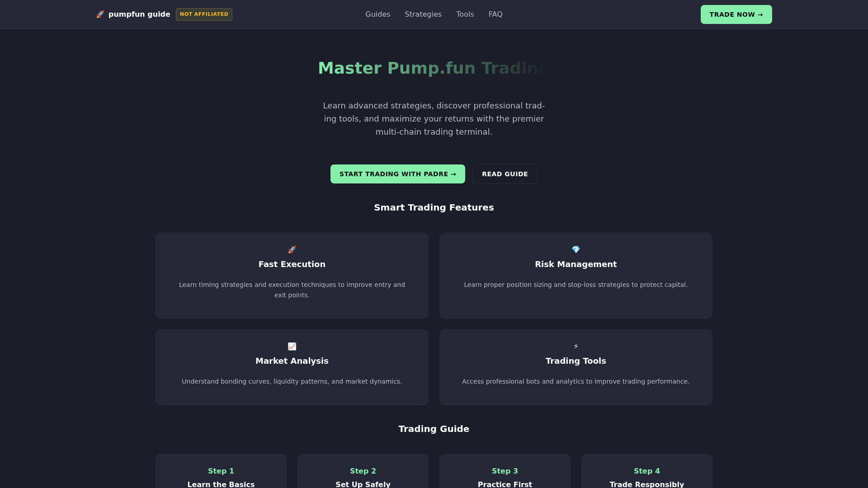This screenshot has width=868, height=488.
Task: Click the Step 3 label
Action: [x=505, y=471]
